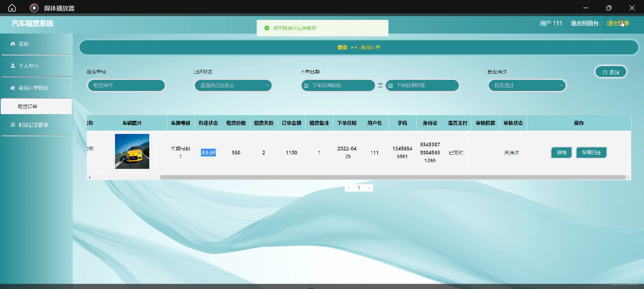Click the house icon beside 首页 in sidebar
The image size is (644, 289).
tap(13, 44)
